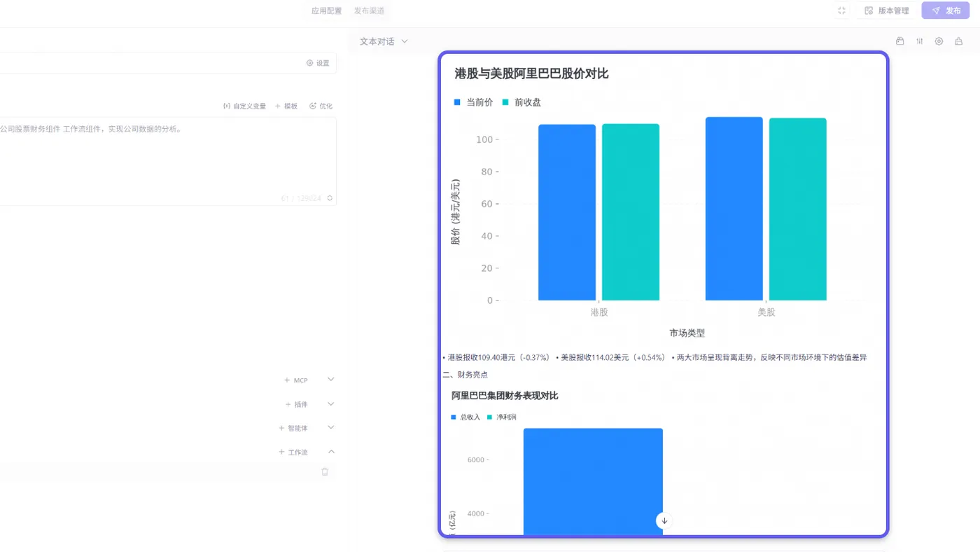The height and width of the screenshot is (552, 980).
Task: Expand the 插件 section chevron
Action: pyautogui.click(x=331, y=404)
